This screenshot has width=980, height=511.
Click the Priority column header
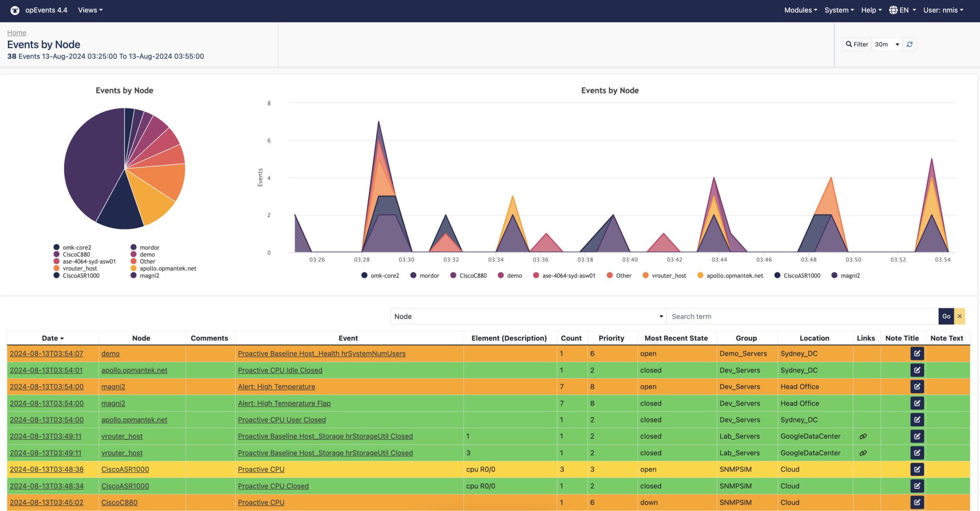coord(611,338)
